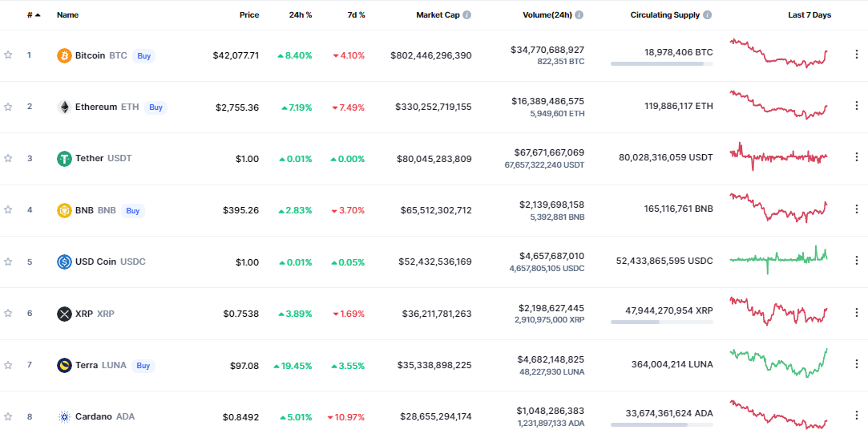Open the more options menu for Terra
This screenshot has width=868, height=434.
point(857,364)
